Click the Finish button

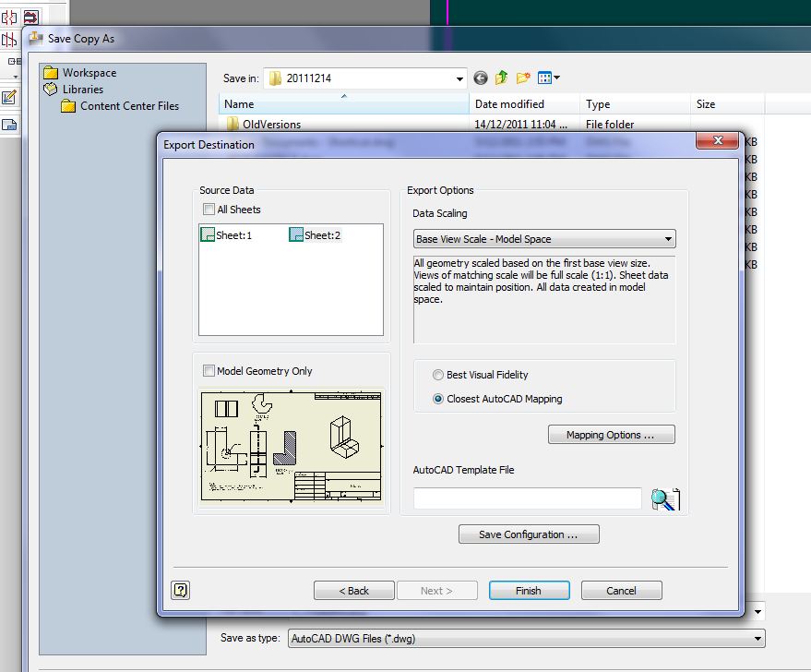[x=529, y=590]
